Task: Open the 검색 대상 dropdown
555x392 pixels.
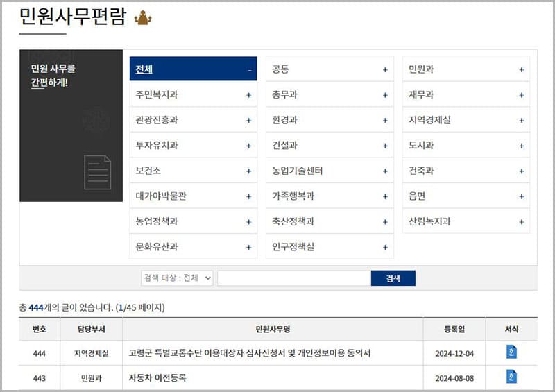Action: click(x=177, y=278)
